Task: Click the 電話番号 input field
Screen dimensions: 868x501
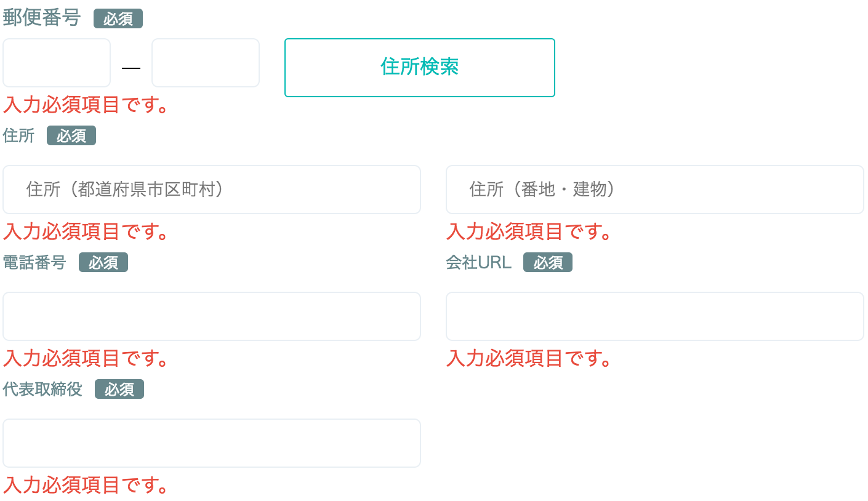Action: pos(212,316)
